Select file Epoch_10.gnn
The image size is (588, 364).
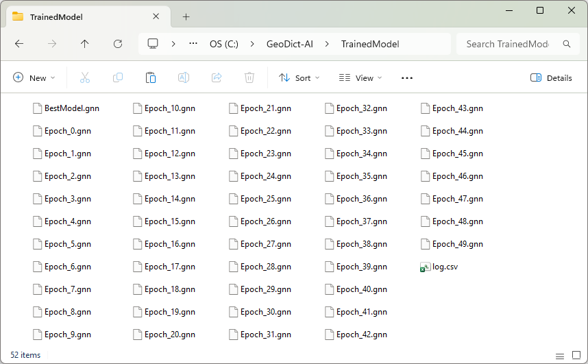point(164,108)
